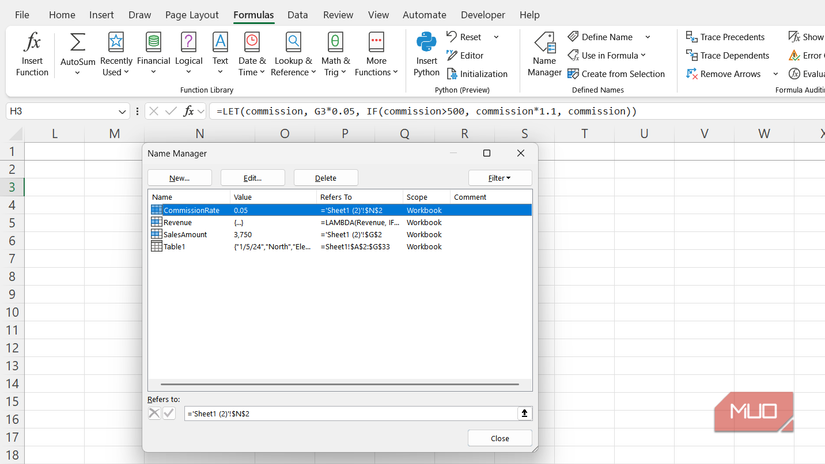Open Recently Used functions list

tap(116, 54)
